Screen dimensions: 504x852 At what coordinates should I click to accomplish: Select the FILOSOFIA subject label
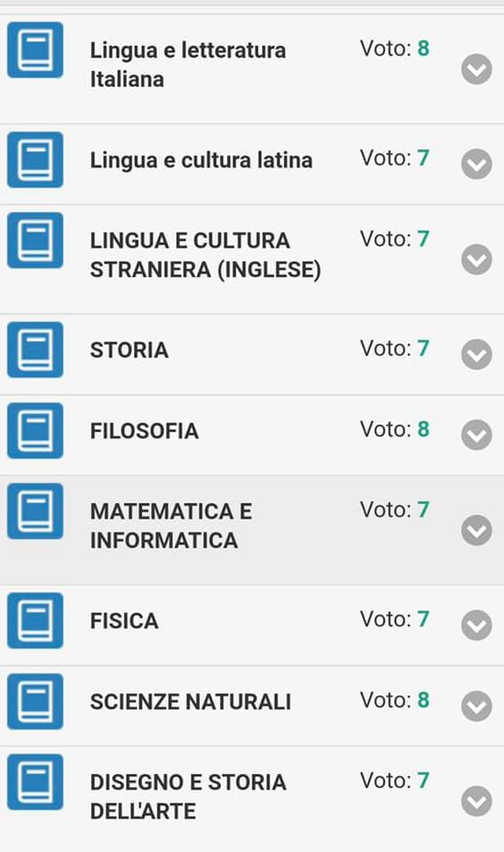tap(145, 431)
